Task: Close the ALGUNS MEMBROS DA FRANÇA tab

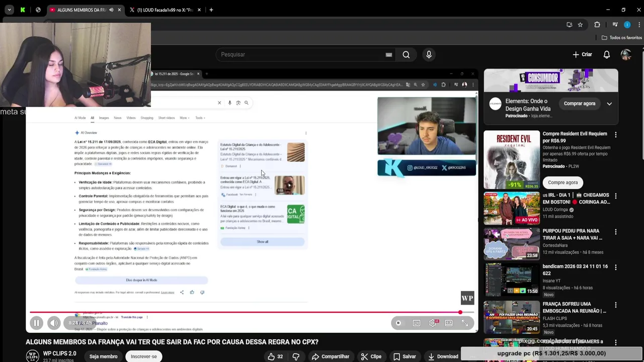Action: [119, 10]
